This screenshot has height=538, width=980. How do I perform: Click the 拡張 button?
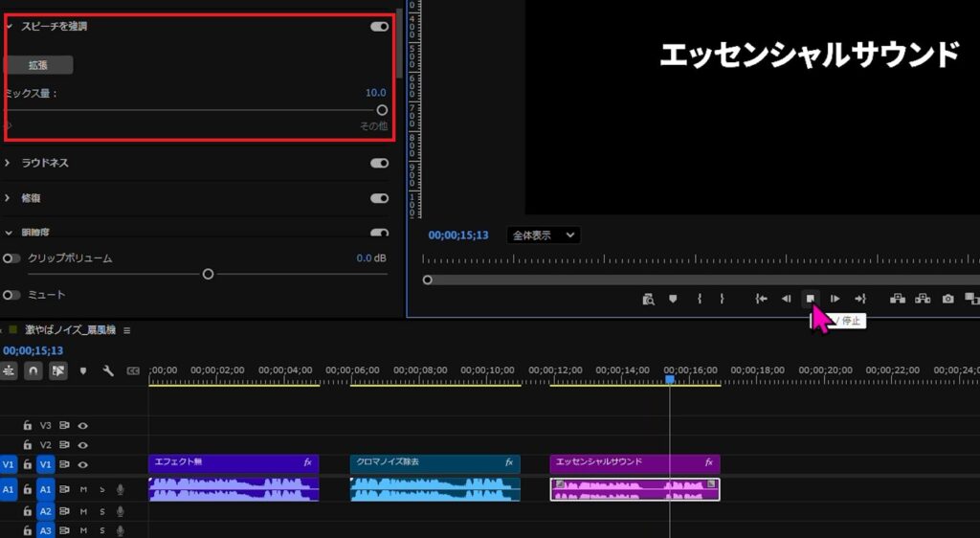click(x=38, y=65)
